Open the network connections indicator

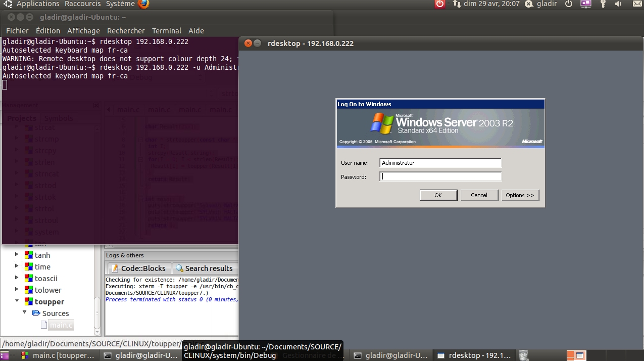[457, 4]
